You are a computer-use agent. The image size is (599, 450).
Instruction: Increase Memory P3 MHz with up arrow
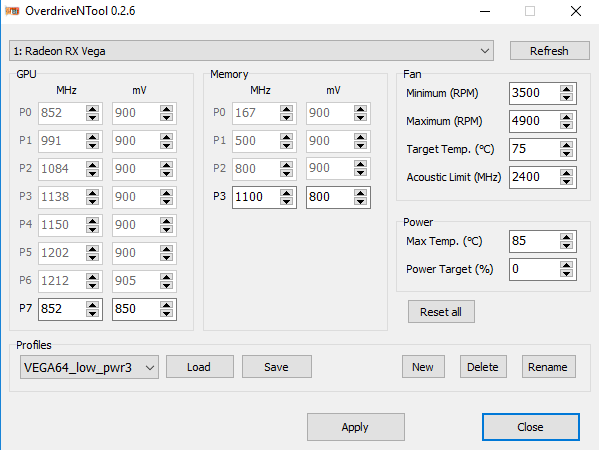click(286, 193)
